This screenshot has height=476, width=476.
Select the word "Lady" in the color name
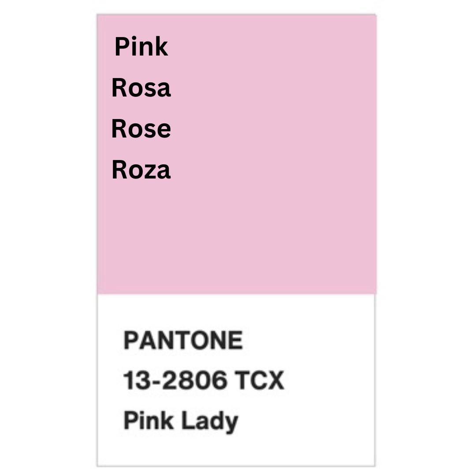[210, 421]
